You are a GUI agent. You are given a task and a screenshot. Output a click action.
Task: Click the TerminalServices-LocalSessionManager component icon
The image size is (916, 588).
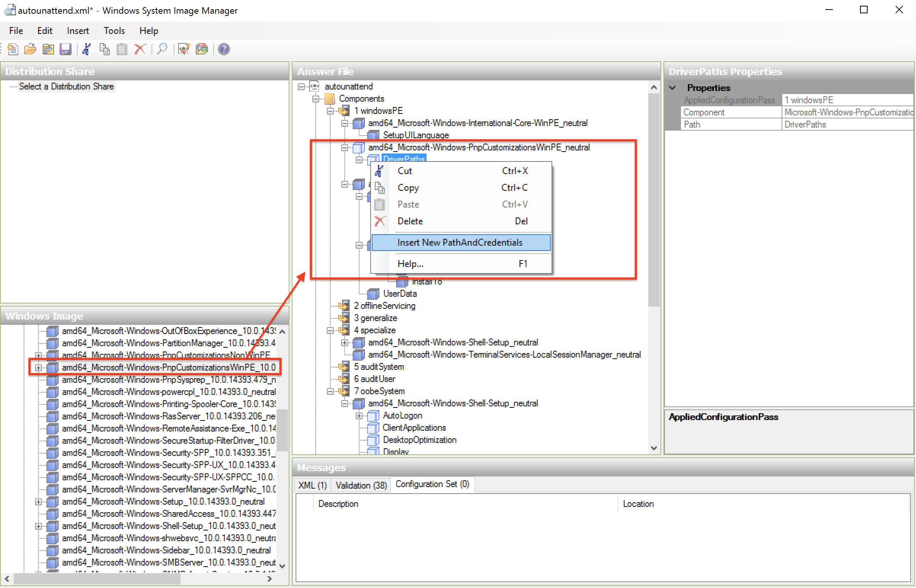[358, 354]
